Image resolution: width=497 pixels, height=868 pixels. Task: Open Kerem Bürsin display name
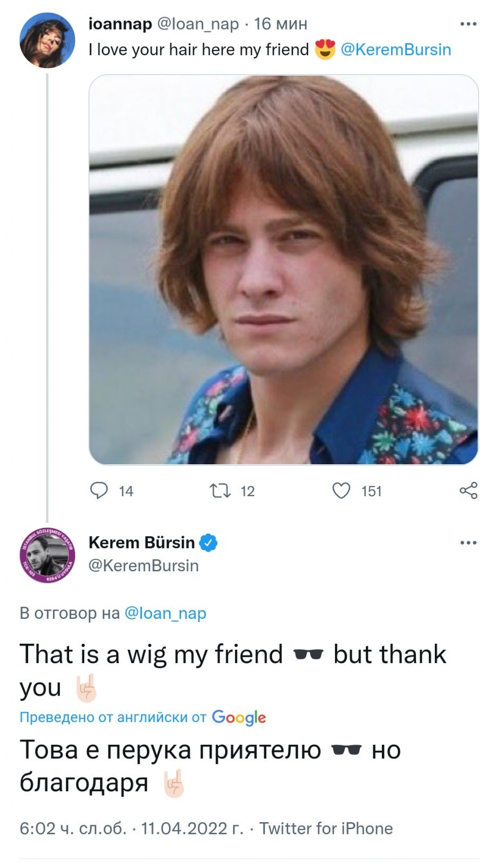coord(142,542)
